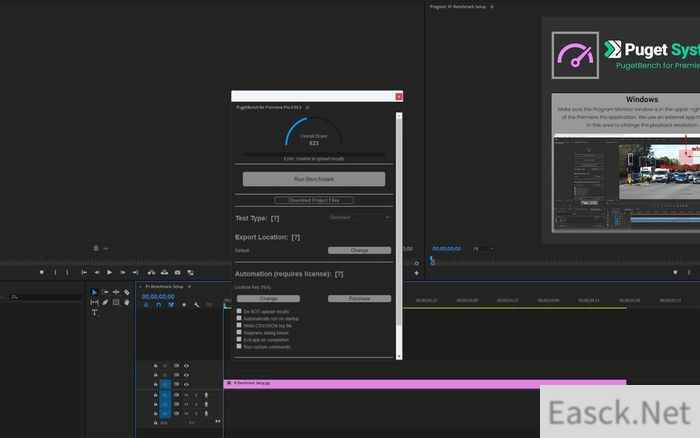Check Suppress dialog boxes
This screenshot has height=438, width=700.
pos(239,332)
